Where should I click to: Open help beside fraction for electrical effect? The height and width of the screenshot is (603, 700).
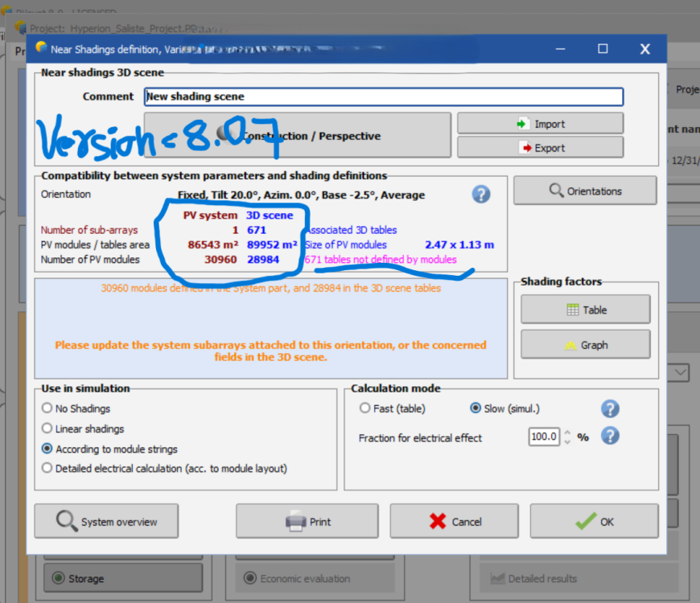click(610, 436)
